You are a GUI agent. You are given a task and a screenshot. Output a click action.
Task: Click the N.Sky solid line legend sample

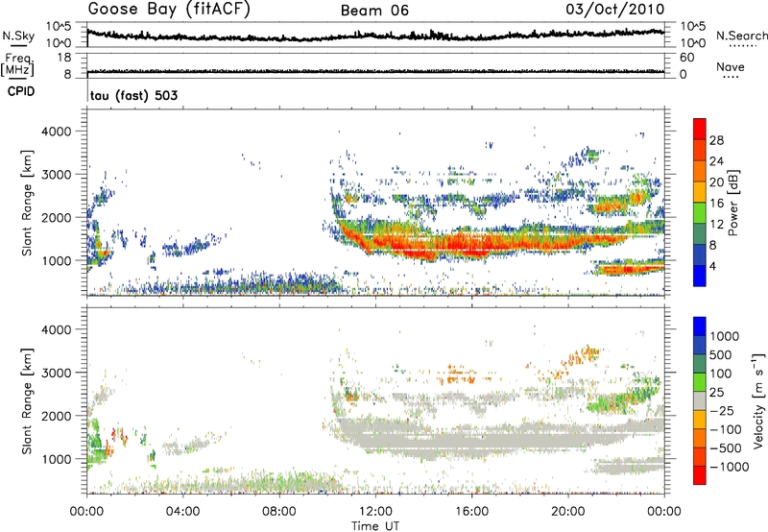pyautogui.click(x=18, y=45)
